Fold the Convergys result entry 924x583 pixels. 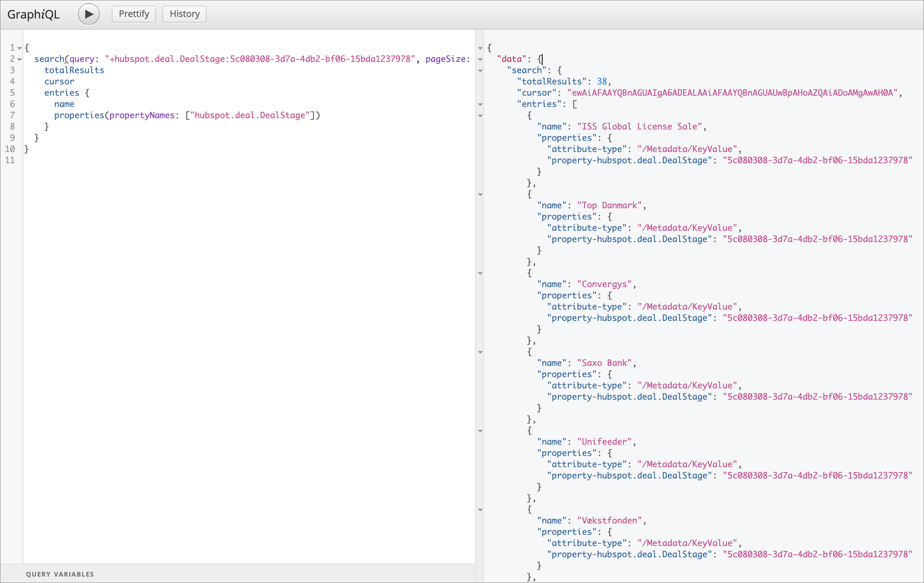pyautogui.click(x=480, y=273)
